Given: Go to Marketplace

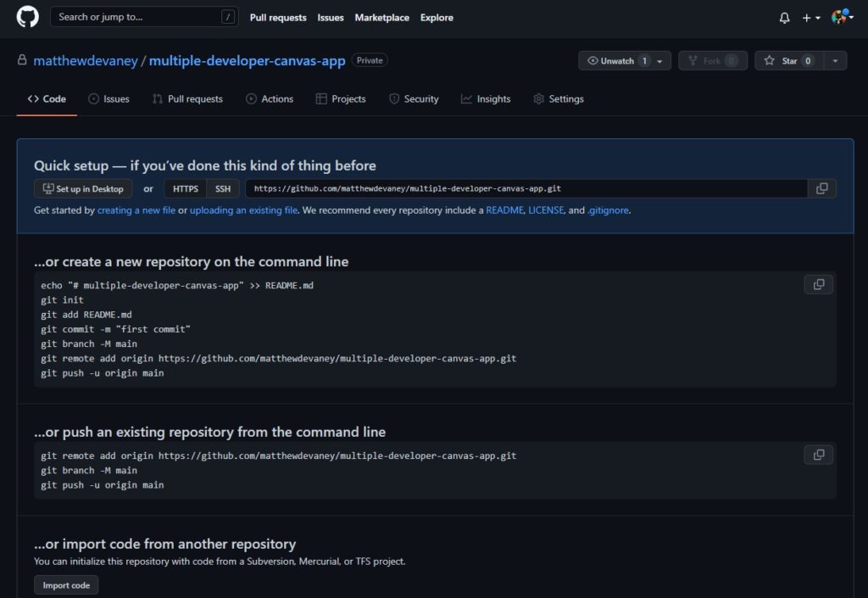Looking at the screenshot, I should point(382,18).
